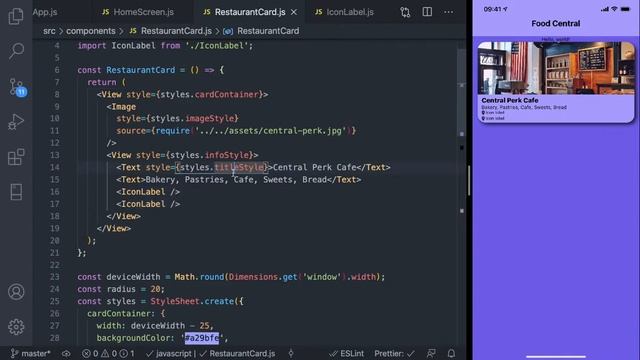Open the Manage settings gear
This screenshot has width=640, height=360.
[x=16, y=327]
